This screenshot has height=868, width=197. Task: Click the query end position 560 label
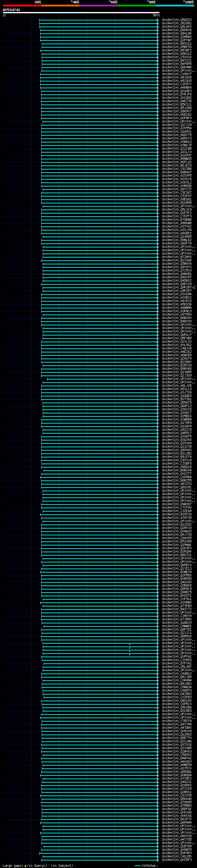pyautogui.click(x=155, y=15)
